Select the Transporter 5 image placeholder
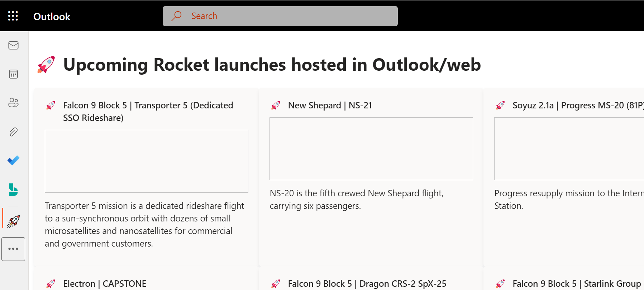This screenshot has width=644, height=290. click(146, 161)
